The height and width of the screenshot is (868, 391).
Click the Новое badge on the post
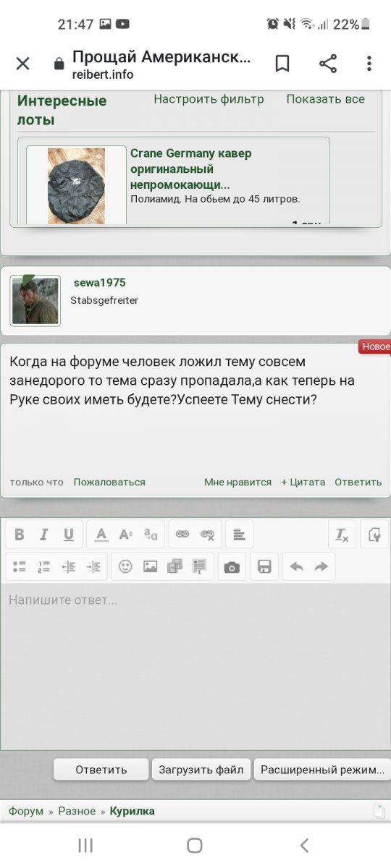tap(375, 346)
